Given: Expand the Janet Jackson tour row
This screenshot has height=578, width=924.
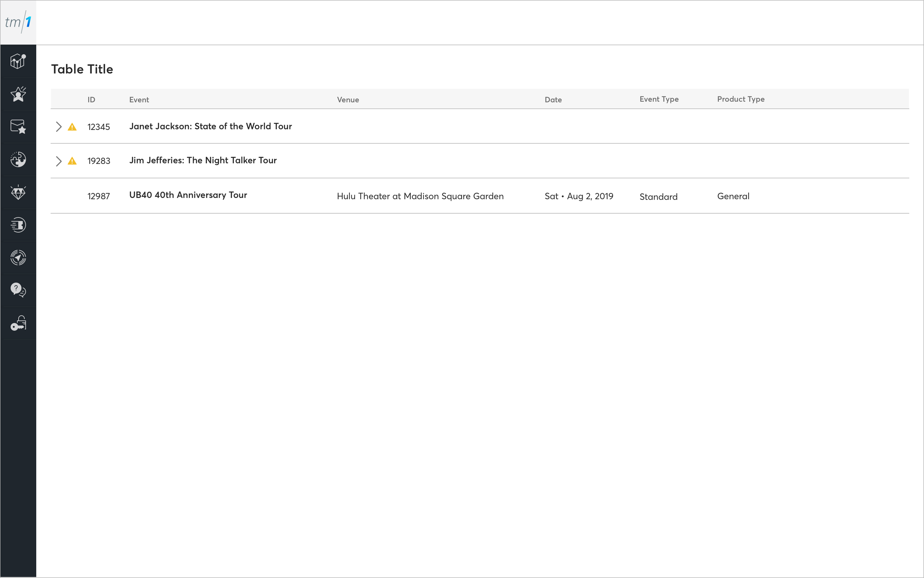Looking at the screenshot, I should (58, 127).
